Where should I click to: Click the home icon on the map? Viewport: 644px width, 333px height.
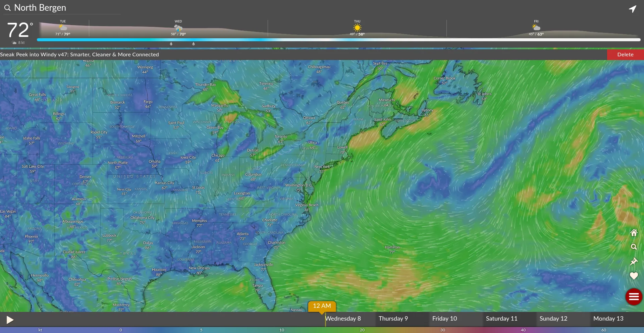click(x=634, y=233)
